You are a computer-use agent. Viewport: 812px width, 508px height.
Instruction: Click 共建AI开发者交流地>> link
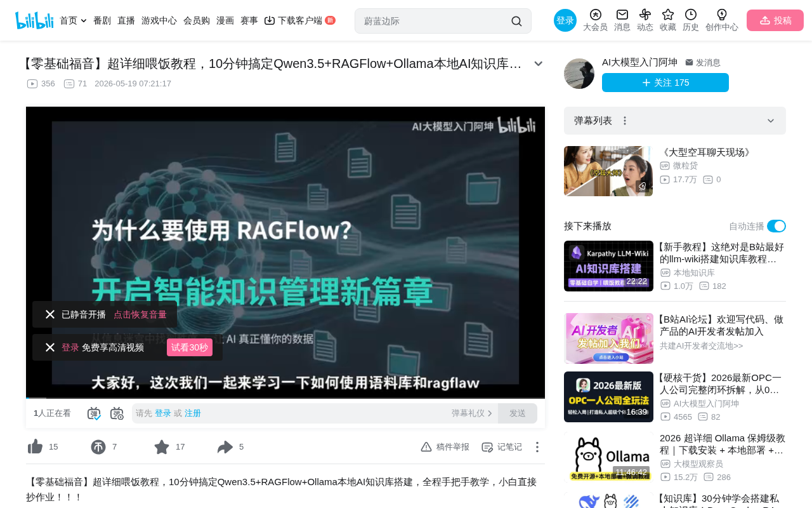tap(701, 345)
